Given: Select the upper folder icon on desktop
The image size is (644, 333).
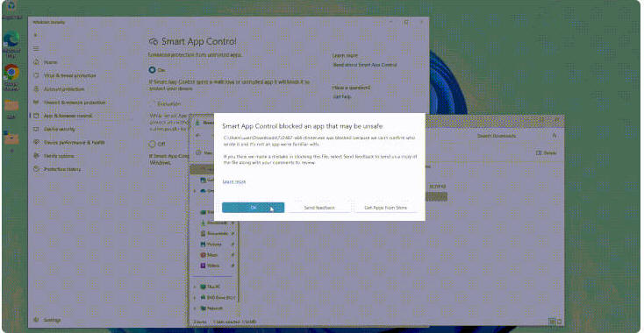Looking at the screenshot, I should coord(11,109).
